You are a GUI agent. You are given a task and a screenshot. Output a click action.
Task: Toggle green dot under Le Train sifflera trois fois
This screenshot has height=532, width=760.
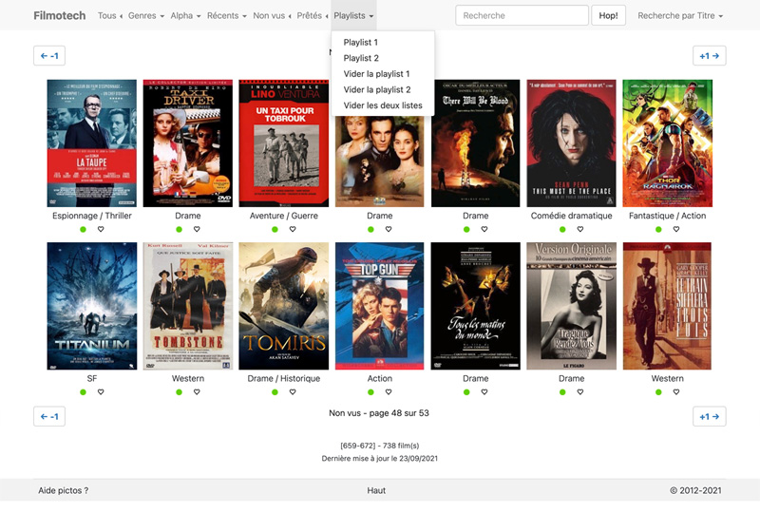(x=658, y=392)
